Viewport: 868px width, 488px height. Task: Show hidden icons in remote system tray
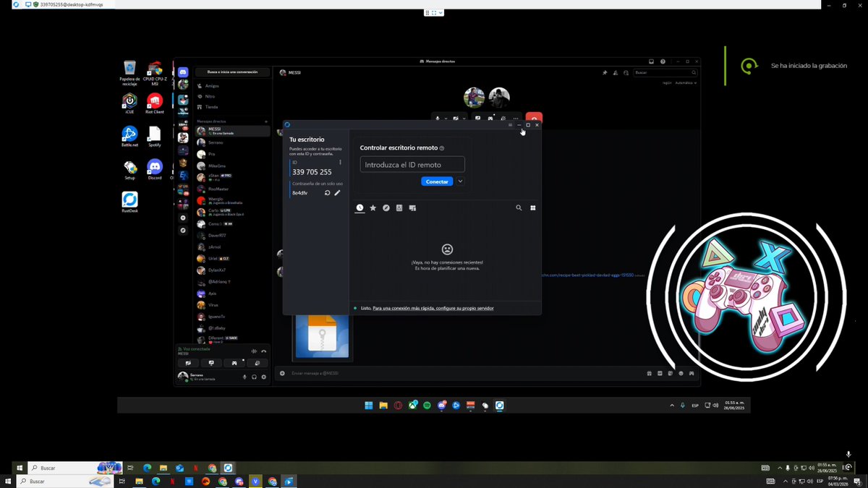click(x=672, y=406)
